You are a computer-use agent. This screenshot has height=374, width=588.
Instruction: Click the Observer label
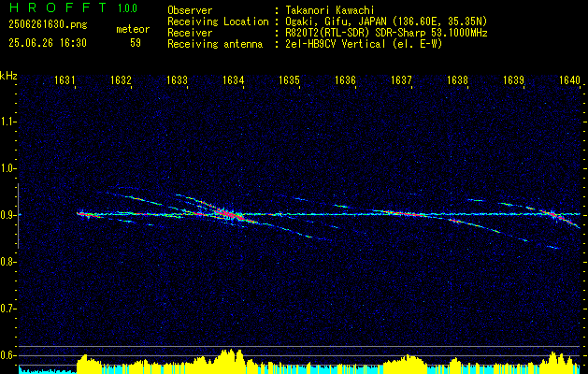pyautogui.click(x=190, y=10)
